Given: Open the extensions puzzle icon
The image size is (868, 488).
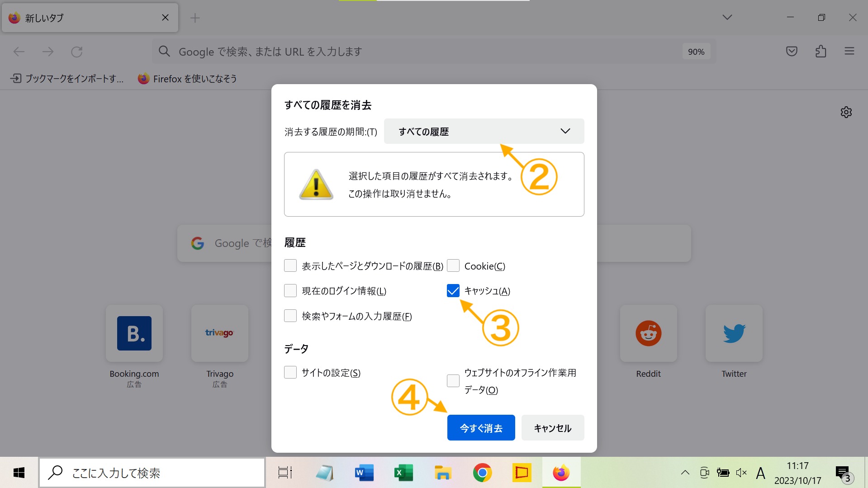Looking at the screenshot, I should coord(821,51).
